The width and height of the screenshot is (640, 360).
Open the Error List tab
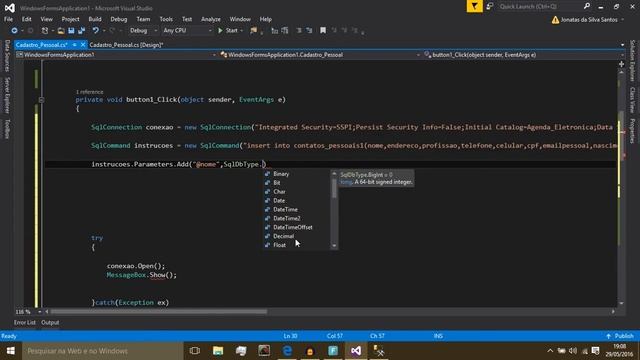(24, 322)
